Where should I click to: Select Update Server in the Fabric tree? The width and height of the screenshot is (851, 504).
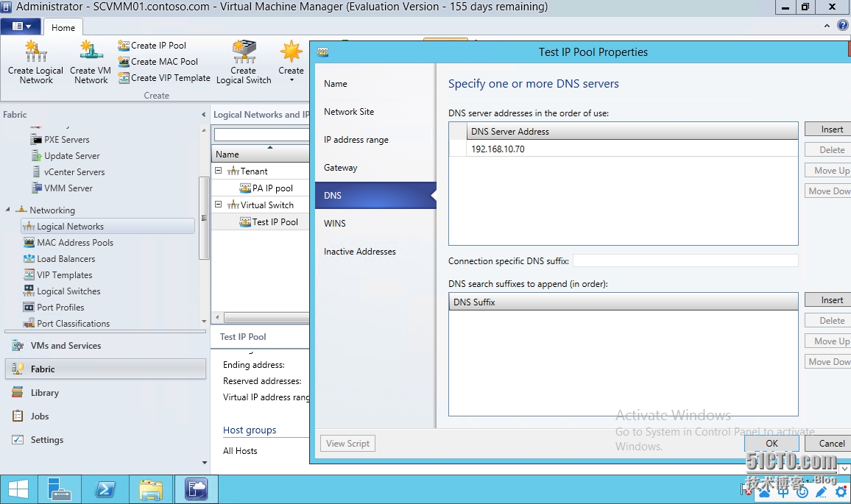tap(65, 156)
